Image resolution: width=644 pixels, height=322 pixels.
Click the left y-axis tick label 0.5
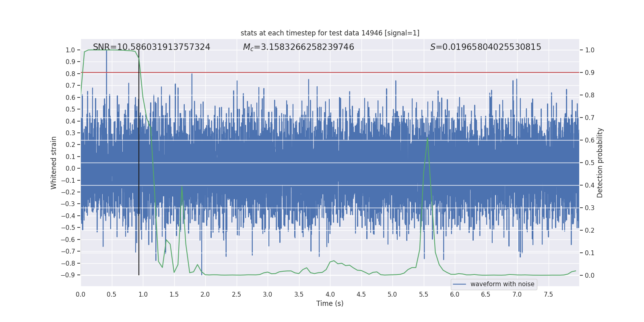[x=70, y=109]
